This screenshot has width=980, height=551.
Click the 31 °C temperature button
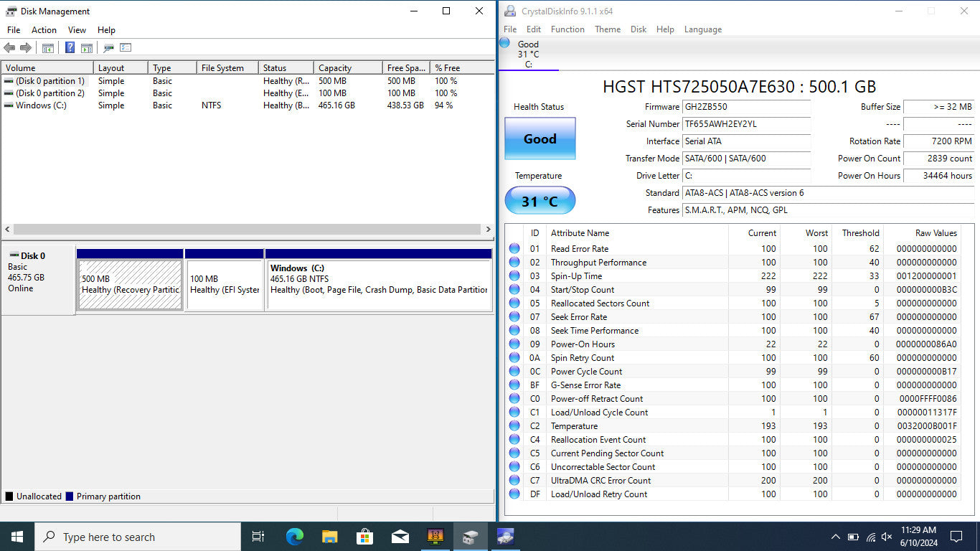[540, 201]
